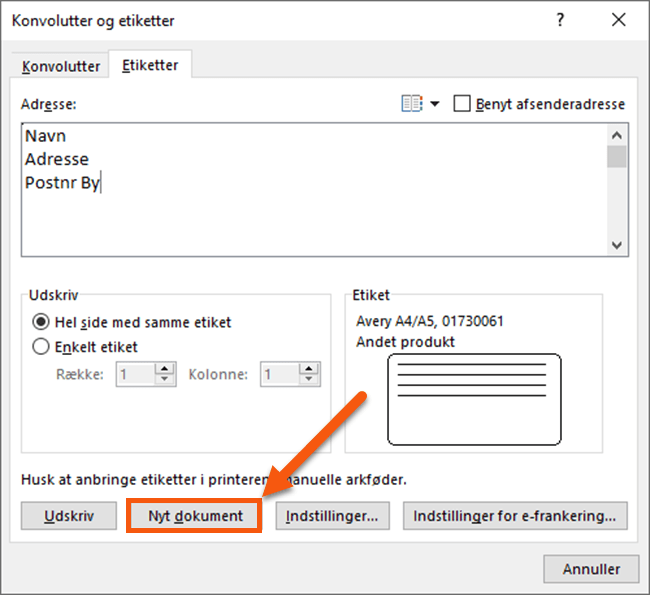The width and height of the screenshot is (650, 595).
Task: Increase the Række spinner value
Action: click(x=166, y=369)
